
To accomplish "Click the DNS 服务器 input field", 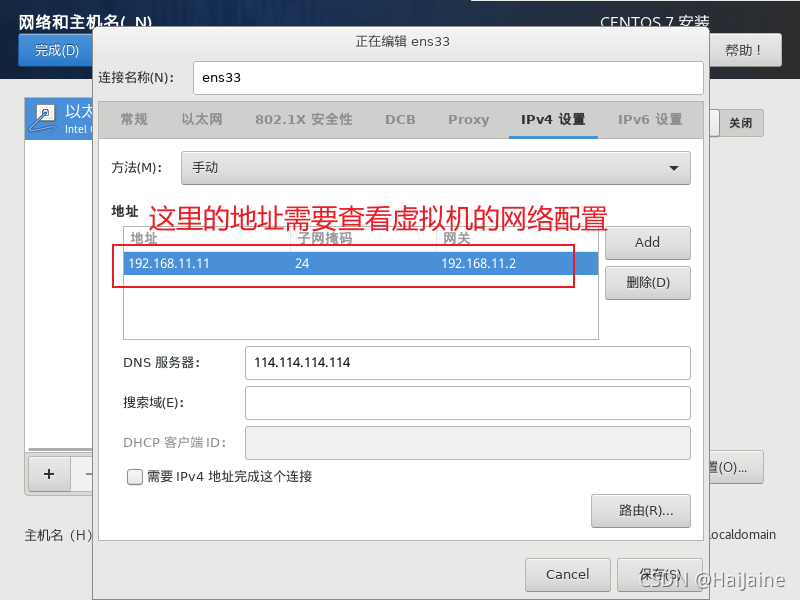I will [467, 363].
